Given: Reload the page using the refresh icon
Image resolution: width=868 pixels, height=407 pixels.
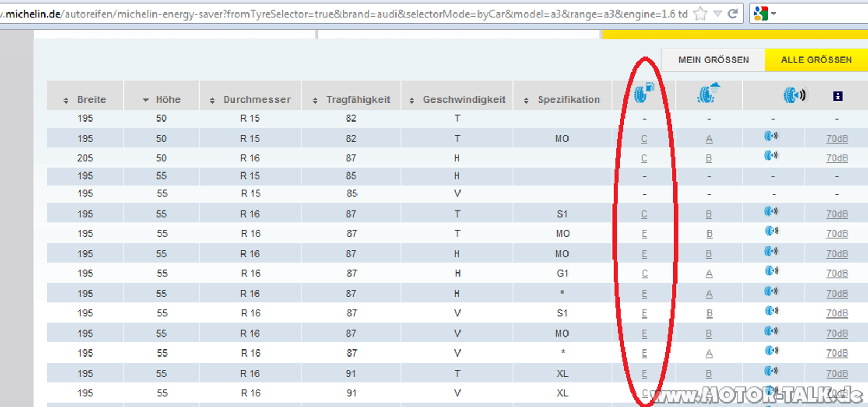Looking at the screenshot, I should coord(733,14).
